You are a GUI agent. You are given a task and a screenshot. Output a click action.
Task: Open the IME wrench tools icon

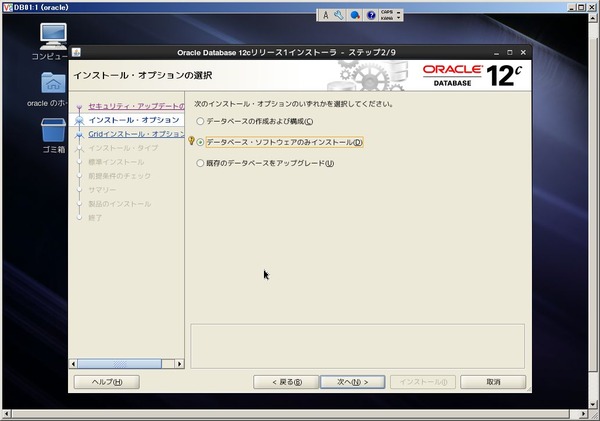point(339,15)
